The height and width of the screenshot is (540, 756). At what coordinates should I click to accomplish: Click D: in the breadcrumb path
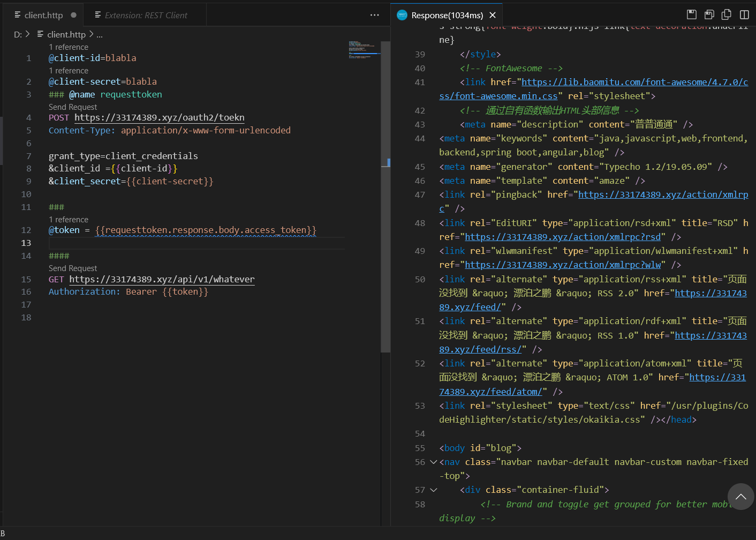[x=18, y=34]
